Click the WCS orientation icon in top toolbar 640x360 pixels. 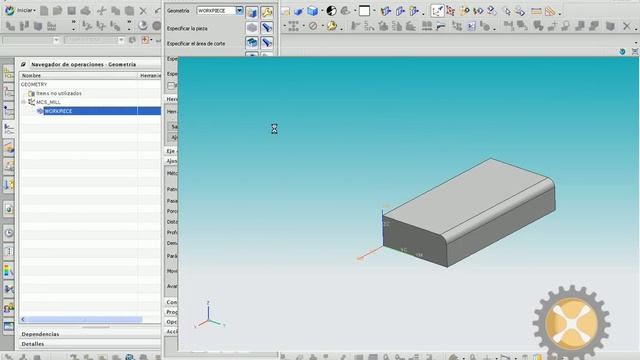(437, 11)
